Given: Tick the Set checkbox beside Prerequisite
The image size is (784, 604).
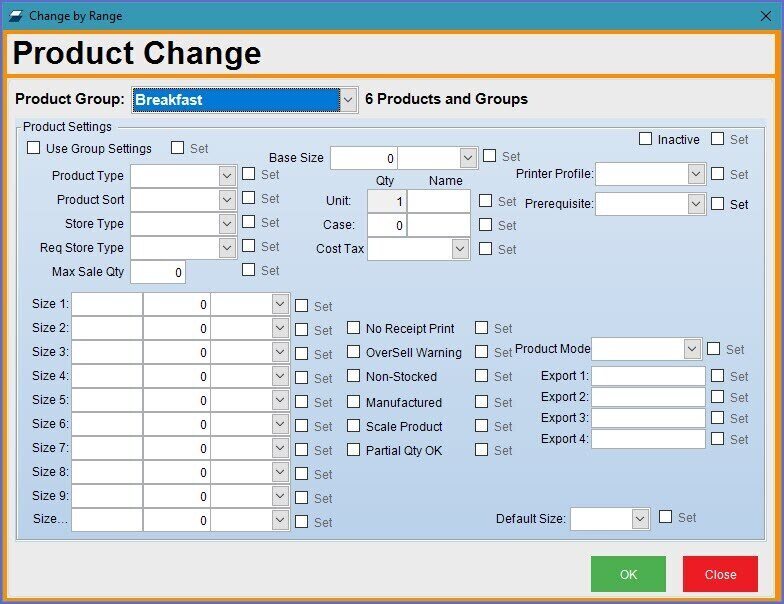Looking at the screenshot, I should [x=717, y=204].
